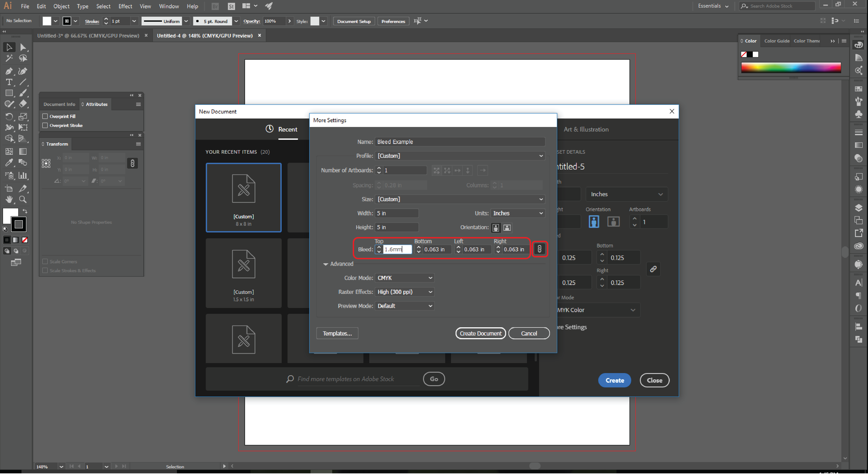
Task: Click the color spectrum bar
Action: tap(791, 67)
